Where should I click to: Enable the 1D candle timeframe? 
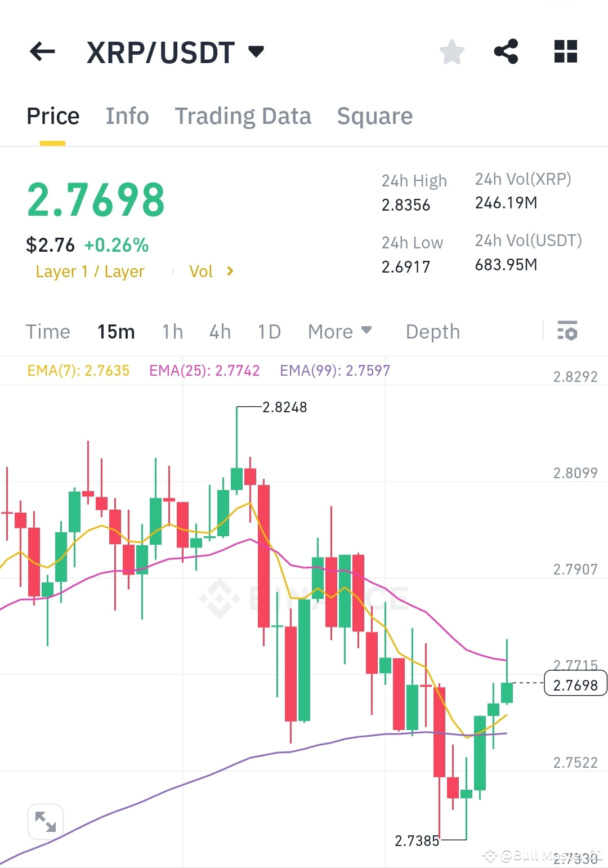point(269,332)
